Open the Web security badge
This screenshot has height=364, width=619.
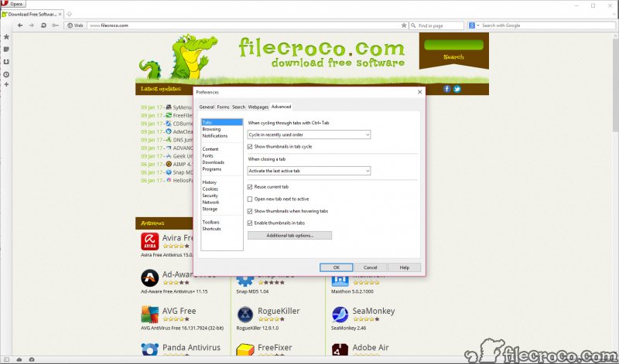[75, 26]
